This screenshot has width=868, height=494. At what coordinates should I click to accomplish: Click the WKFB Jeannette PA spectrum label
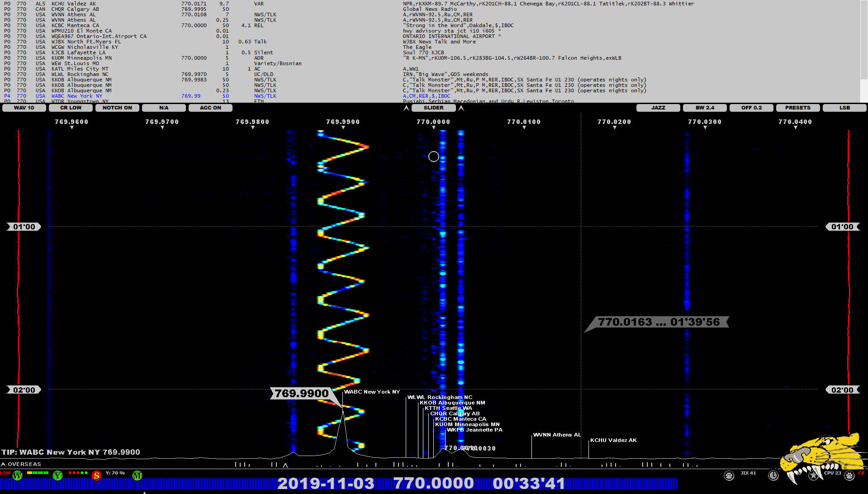click(474, 430)
